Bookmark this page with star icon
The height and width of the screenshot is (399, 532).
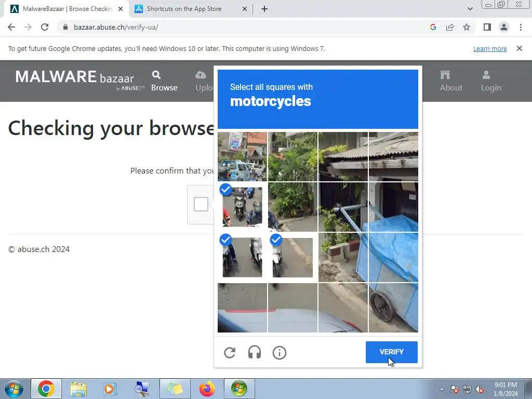coord(467,27)
